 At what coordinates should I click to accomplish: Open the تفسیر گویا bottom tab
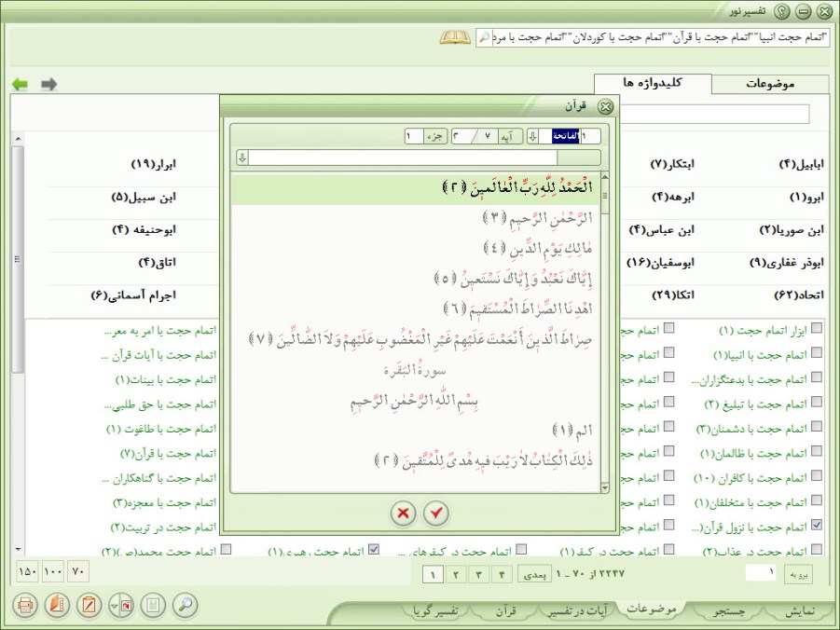[x=435, y=611]
